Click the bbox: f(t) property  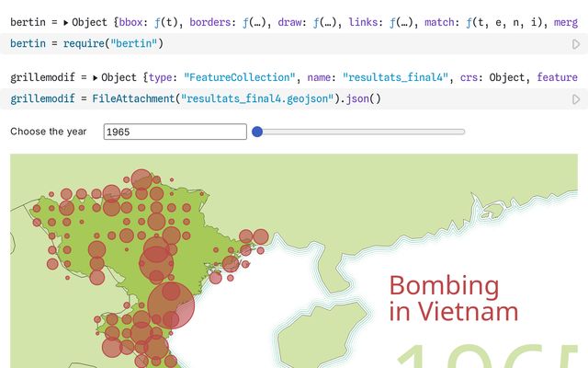[x=148, y=16]
